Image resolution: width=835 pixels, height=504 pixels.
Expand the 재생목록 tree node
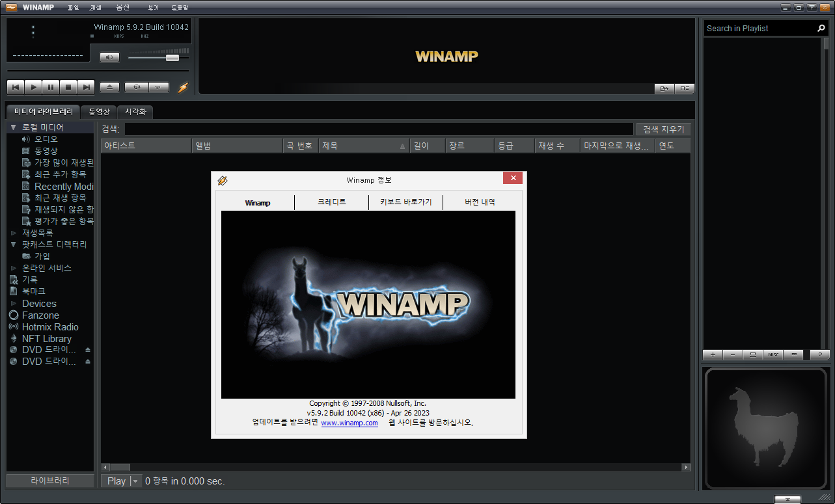click(x=13, y=233)
